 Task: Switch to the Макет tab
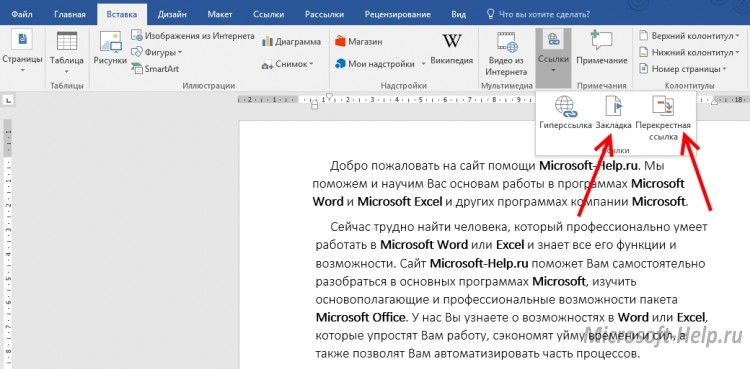tap(220, 14)
